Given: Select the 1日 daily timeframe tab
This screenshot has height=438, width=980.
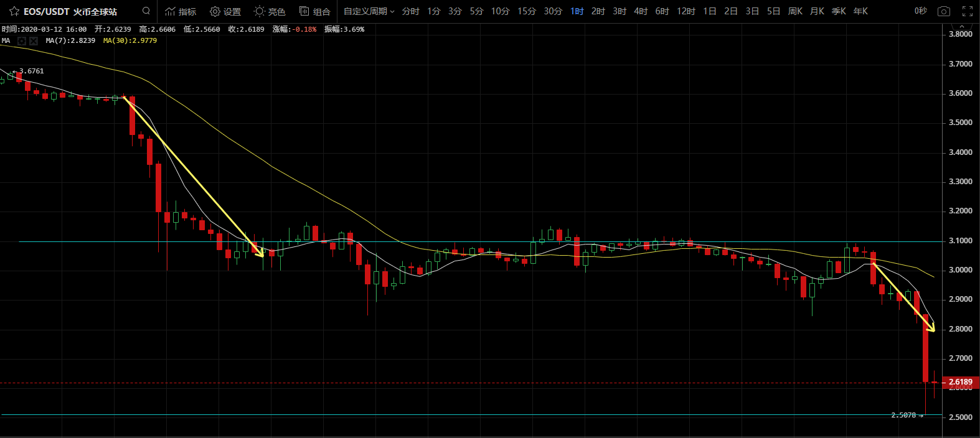Looking at the screenshot, I should (709, 11).
